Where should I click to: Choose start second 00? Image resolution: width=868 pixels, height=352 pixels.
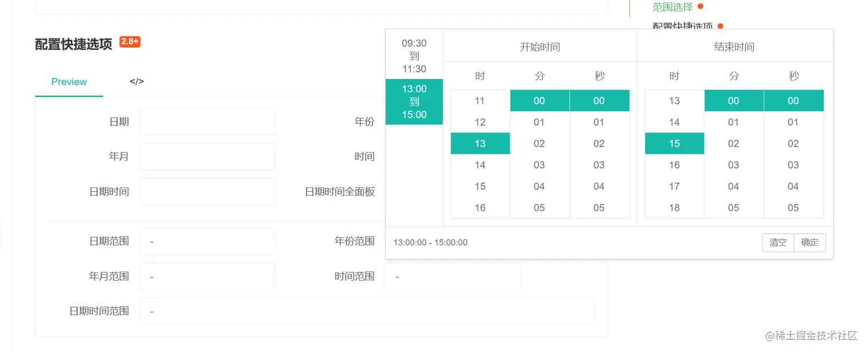(x=599, y=101)
